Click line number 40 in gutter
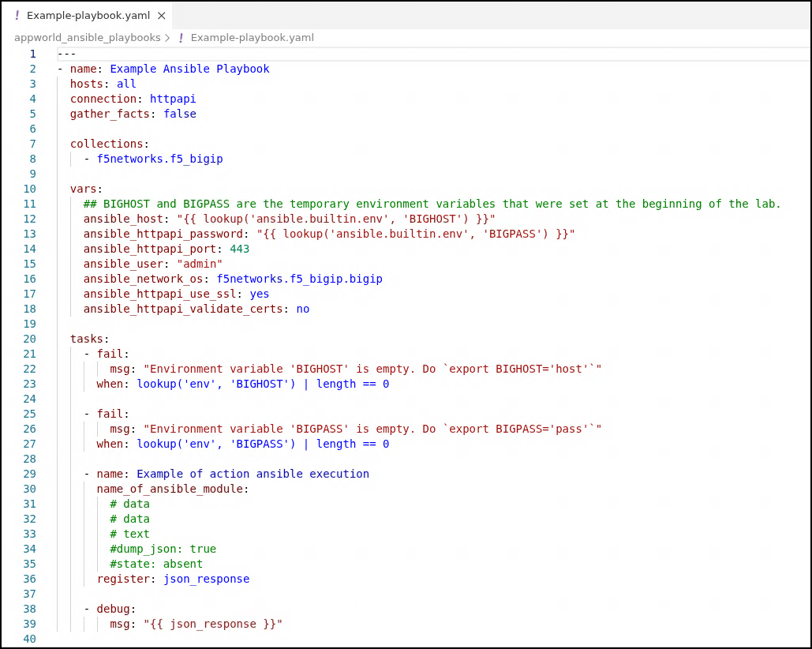The height and width of the screenshot is (649, 812). [29, 639]
